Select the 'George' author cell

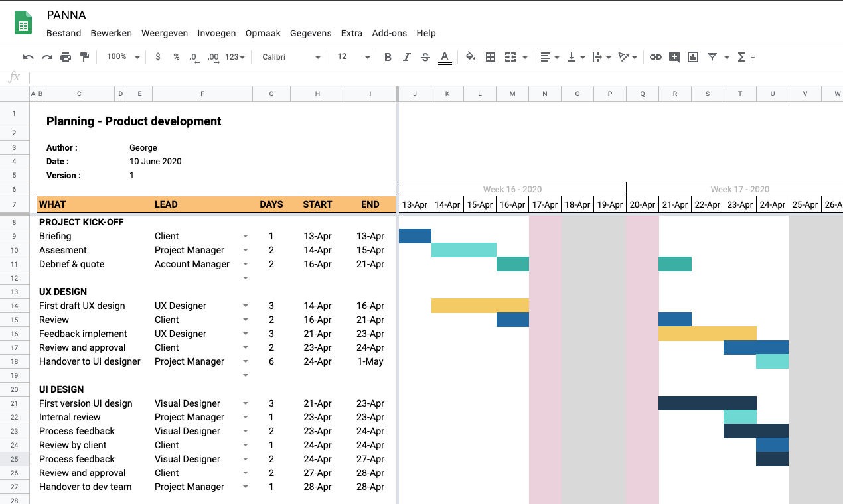(143, 148)
